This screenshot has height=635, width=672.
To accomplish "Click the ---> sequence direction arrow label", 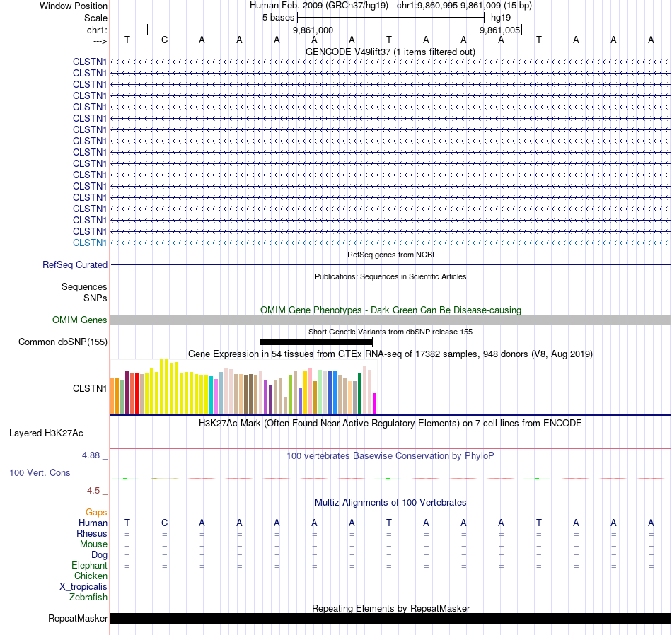I will pos(100,41).
